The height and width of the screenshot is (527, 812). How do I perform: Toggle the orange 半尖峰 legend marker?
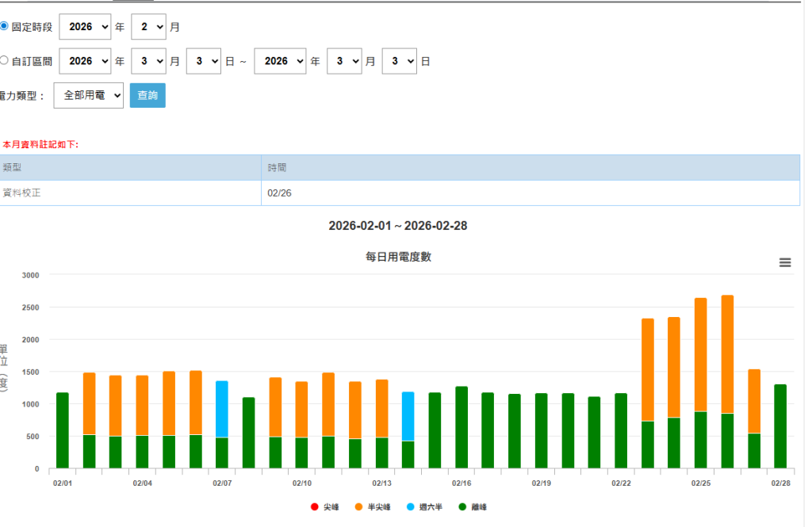click(x=359, y=507)
